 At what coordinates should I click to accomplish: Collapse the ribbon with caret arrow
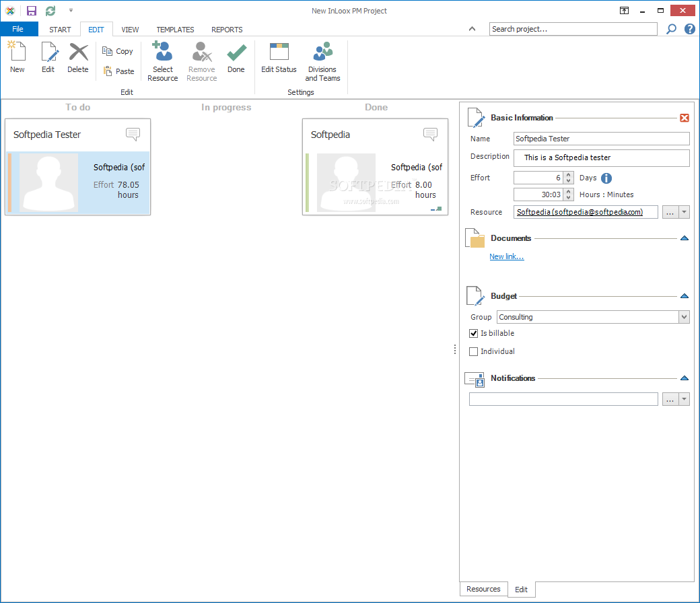coord(472,29)
